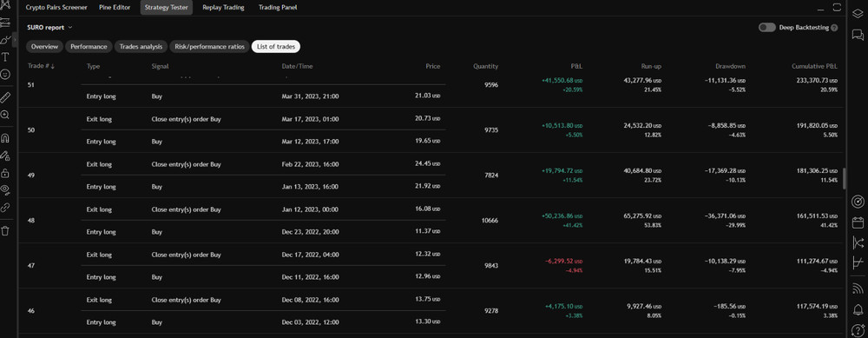View Risk/performance ratios section

(x=209, y=47)
